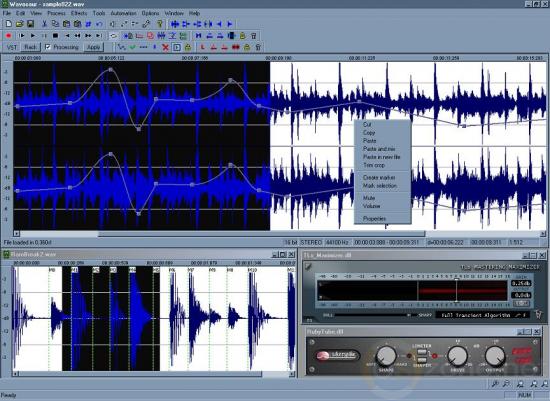Click the green checkmark icon
The width and height of the screenshot is (550, 401).
tap(132, 47)
